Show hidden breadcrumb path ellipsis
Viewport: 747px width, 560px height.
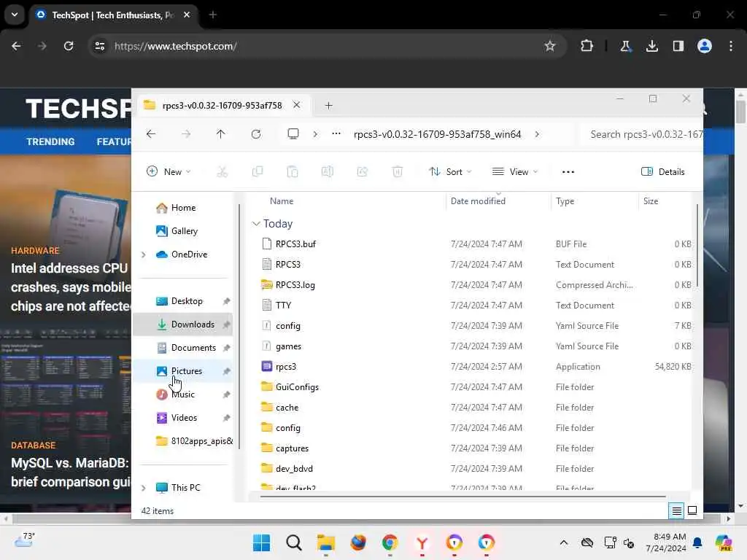(x=336, y=134)
